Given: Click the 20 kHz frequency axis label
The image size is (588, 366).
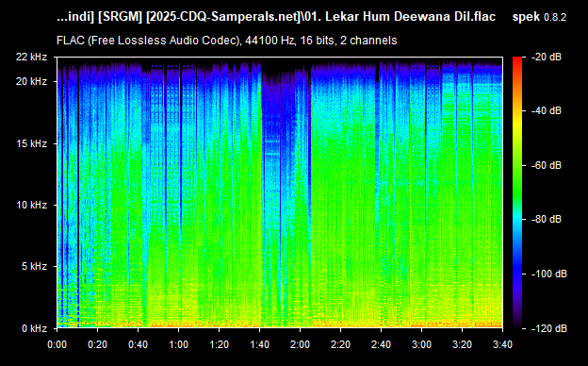Looking at the screenshot, I should tap(31, 81).
